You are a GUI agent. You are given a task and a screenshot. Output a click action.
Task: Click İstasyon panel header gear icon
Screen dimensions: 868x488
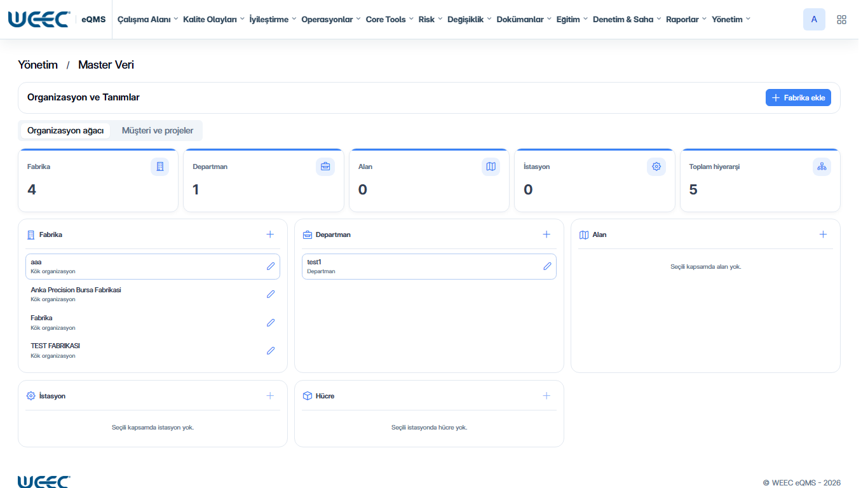coord(31,396)
